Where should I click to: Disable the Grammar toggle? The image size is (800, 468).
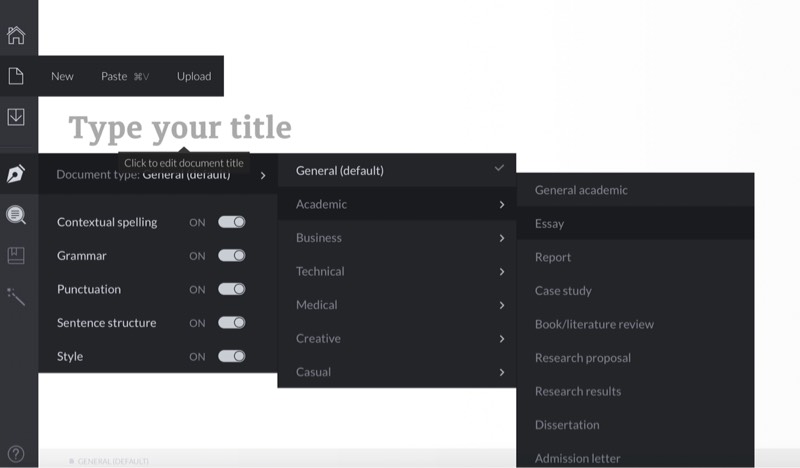pyautogui.click(x=232, y=256)
